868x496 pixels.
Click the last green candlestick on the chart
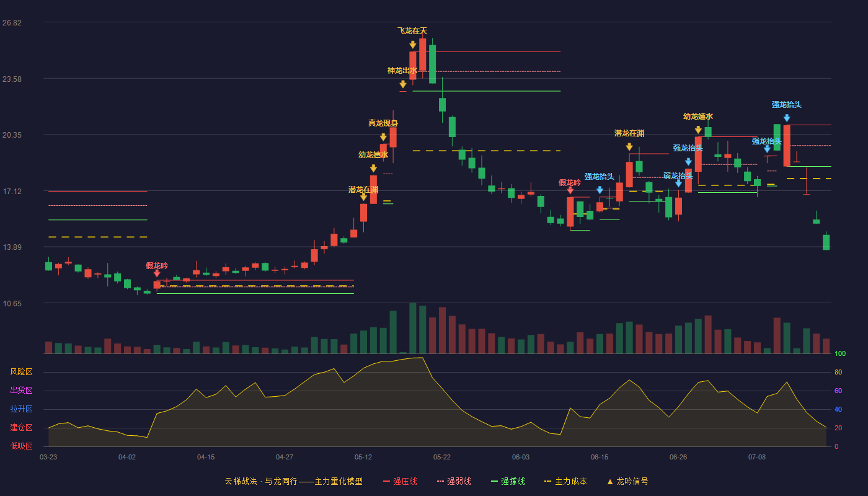(826, 242)
